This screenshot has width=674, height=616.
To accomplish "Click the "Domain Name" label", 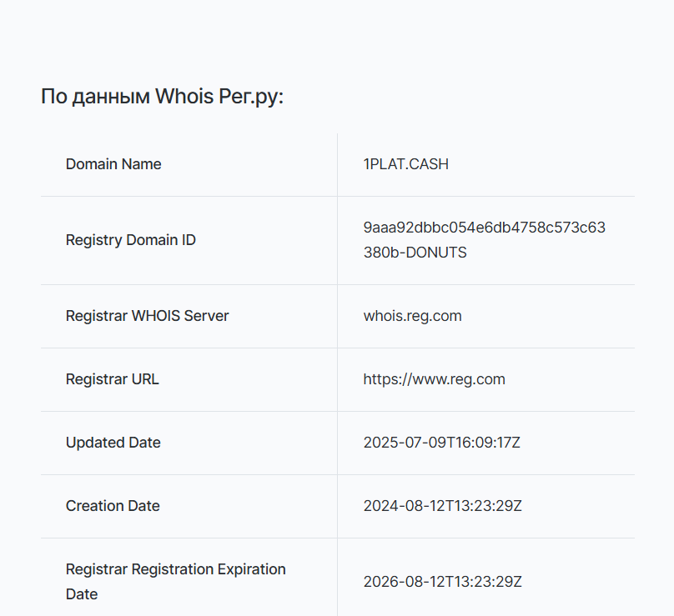I will click(113, 164).
